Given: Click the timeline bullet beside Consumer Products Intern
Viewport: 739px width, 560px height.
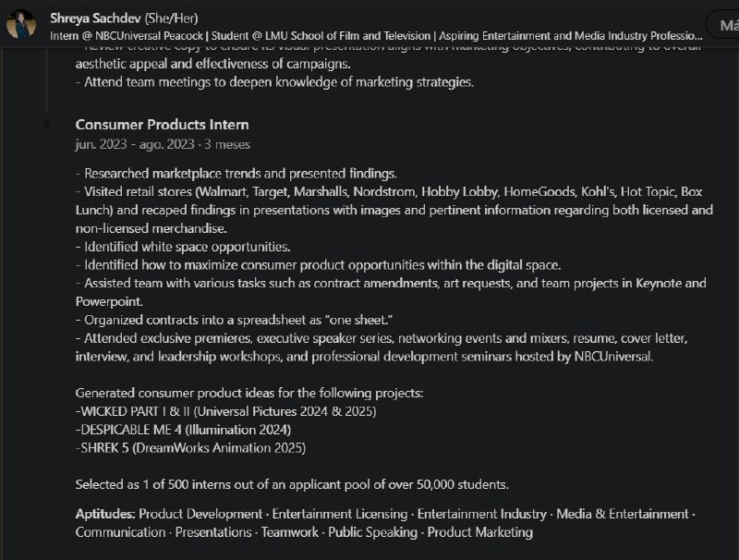Looking at the screenshot, I should click(46, 124).
